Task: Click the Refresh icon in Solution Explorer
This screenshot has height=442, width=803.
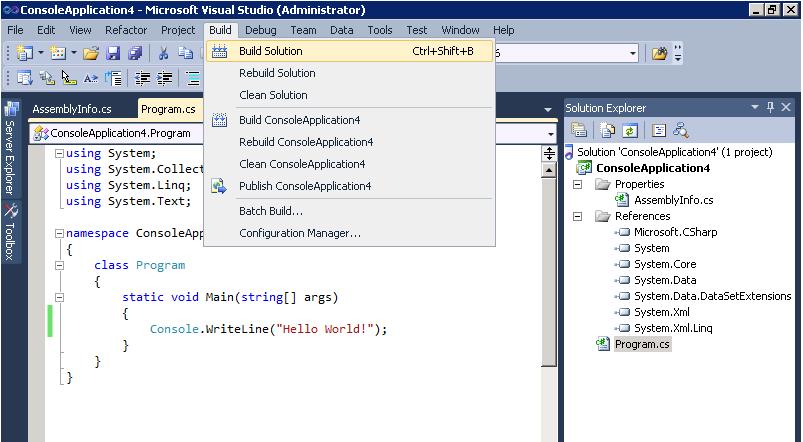Action: pyautogui.click(x=629, y=130)
